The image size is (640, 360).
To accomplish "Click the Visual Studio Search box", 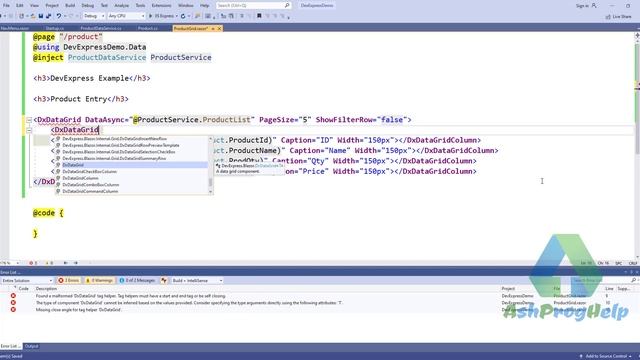I will point(253,6).
